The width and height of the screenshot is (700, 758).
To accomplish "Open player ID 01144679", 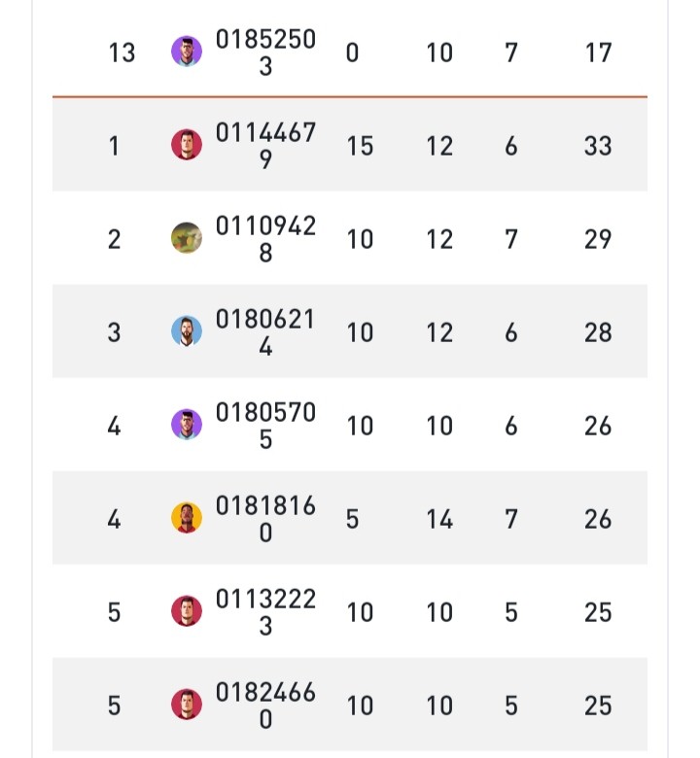I will 265,145.
